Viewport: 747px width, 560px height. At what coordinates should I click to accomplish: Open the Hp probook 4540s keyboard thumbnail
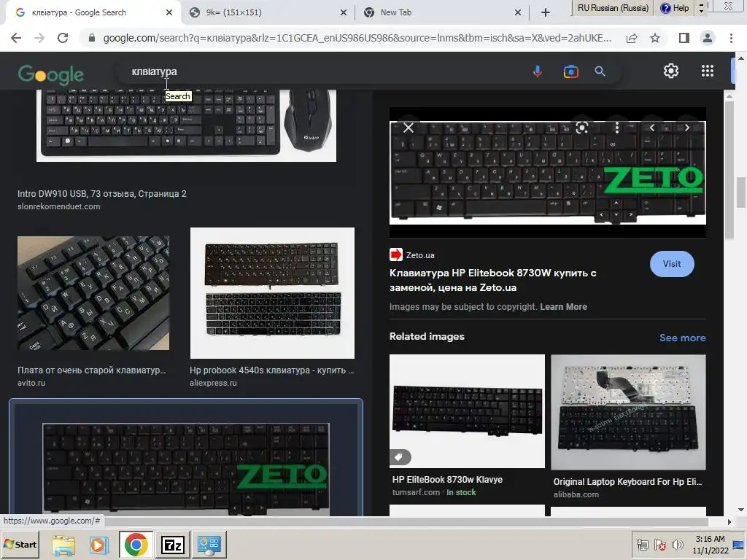click(272, 293)
